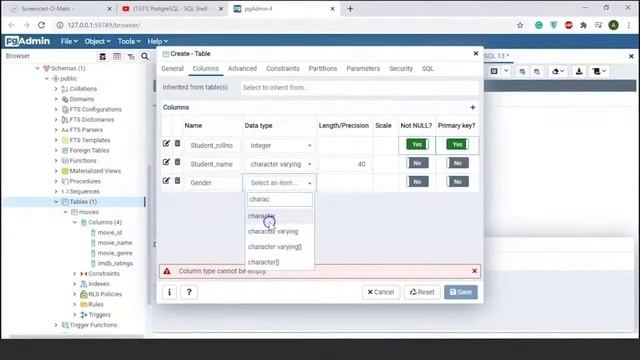Expand the Functions tree node
This screenshot has width=640, height=360.
click(56, 161)
